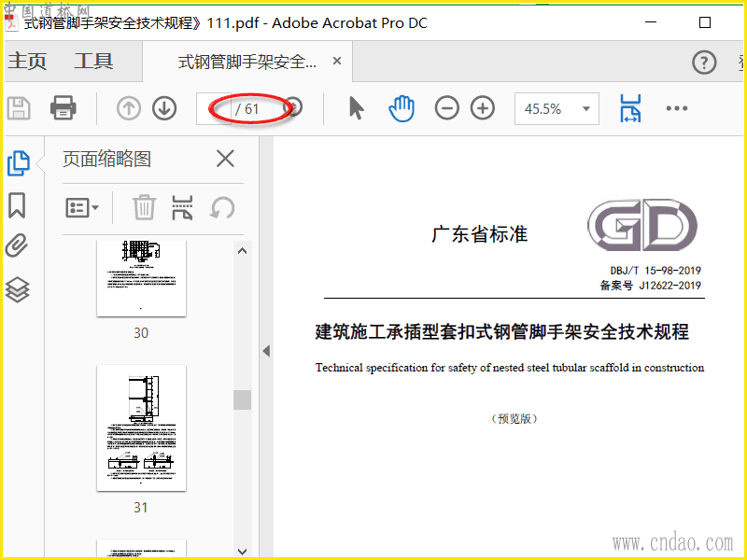The height and width of the screenshot is (560, 747).
Task: Click the (预览版) text
Action: (514, 418)
